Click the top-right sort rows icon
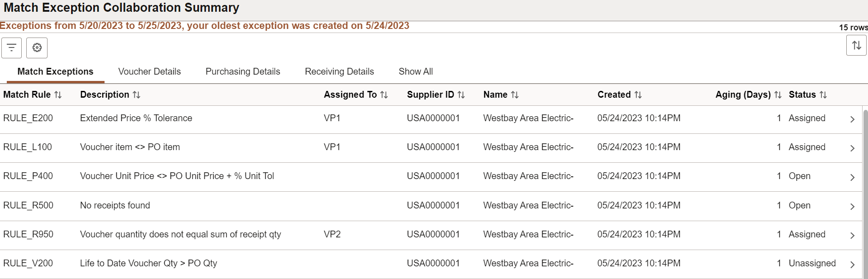Image resolution: width=868 pixels, height=279 pixels. pyautogui.click(x=856, y=45)
